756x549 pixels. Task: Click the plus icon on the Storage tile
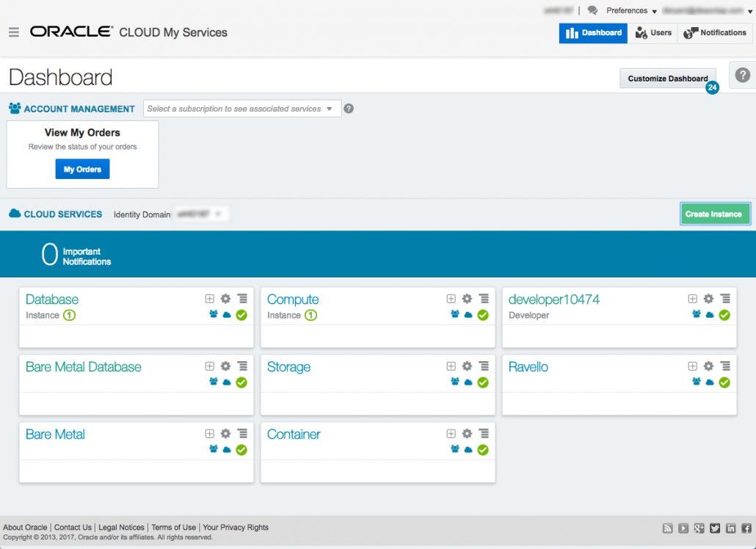451,366
